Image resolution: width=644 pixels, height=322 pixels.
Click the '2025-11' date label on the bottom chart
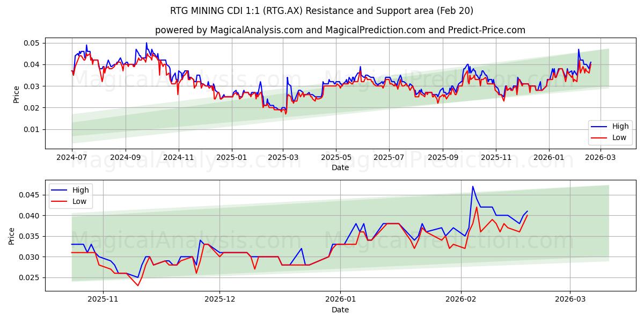(103, 300)
